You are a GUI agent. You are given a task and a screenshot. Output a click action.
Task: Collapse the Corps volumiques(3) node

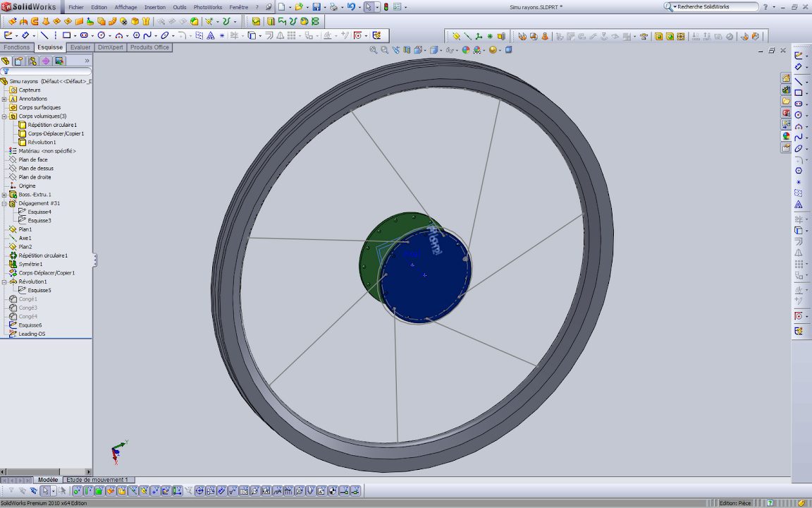pos(4,116)
